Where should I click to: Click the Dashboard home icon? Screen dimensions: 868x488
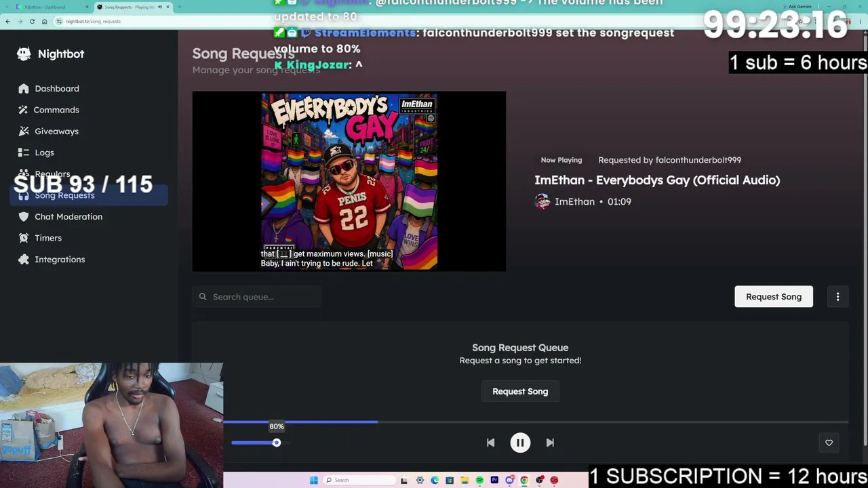tap(24, 89)
